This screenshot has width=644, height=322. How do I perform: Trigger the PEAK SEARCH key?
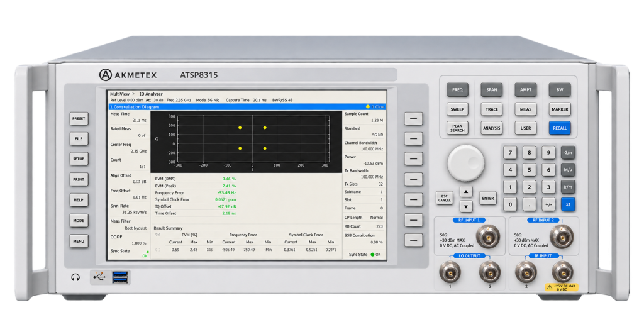click(458, 128)
